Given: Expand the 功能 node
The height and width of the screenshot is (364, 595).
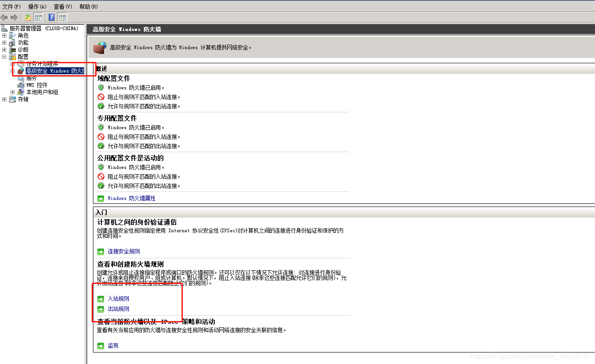Looking at the screenshot, I should (x=4, y=42).
